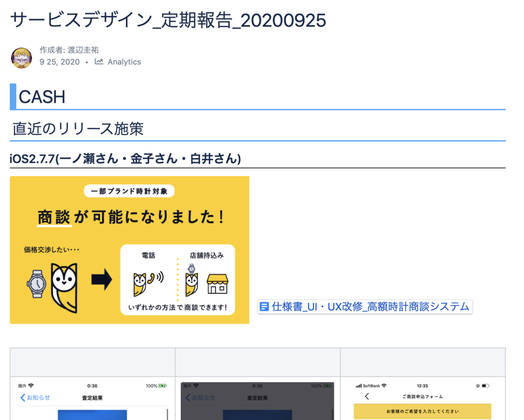This screenshot has height=420, width=524.
Task: Click the Analytics chart icon
Action: (99, 62)
